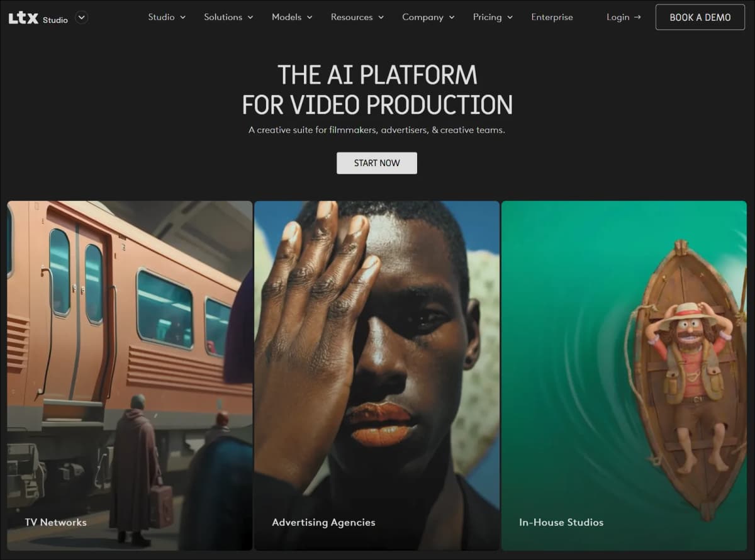
Task: Open the Enterprise page from the nav
Action: (x=552, y=17)
